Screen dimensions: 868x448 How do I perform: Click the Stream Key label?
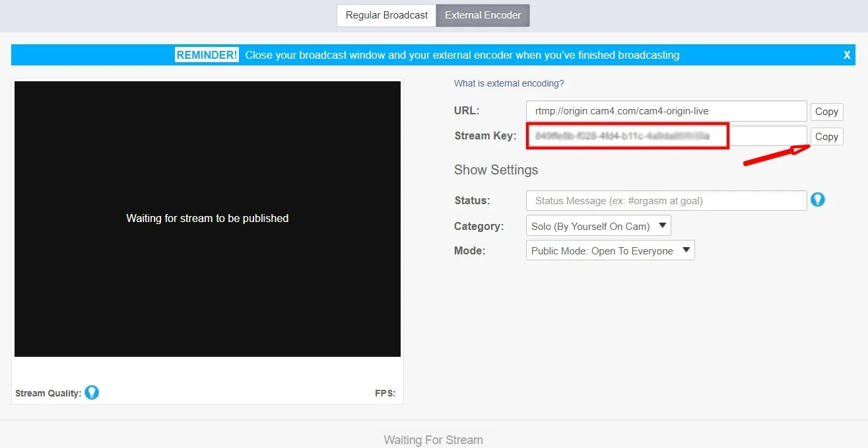pos(484,136)
